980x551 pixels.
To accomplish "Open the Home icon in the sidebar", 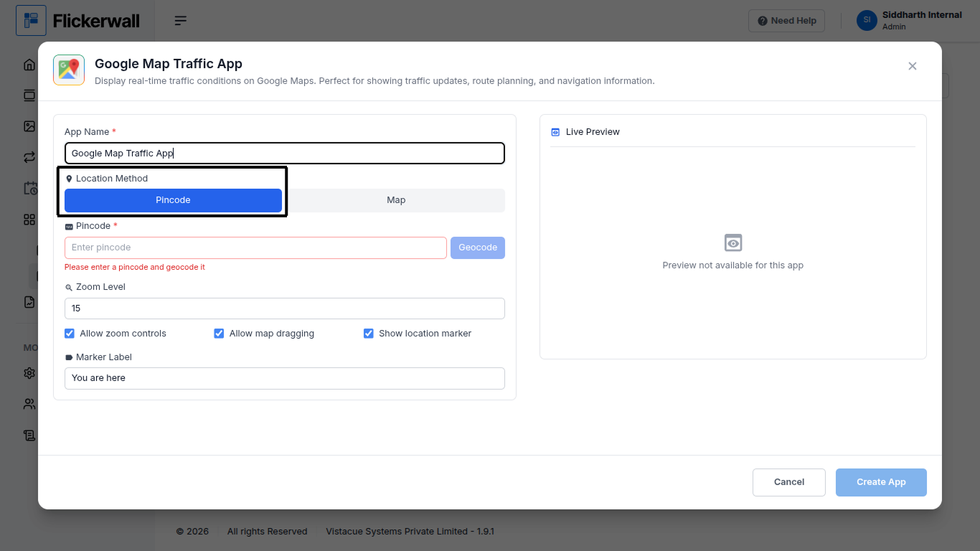I will pyautogui.click(x=29, y=65).
